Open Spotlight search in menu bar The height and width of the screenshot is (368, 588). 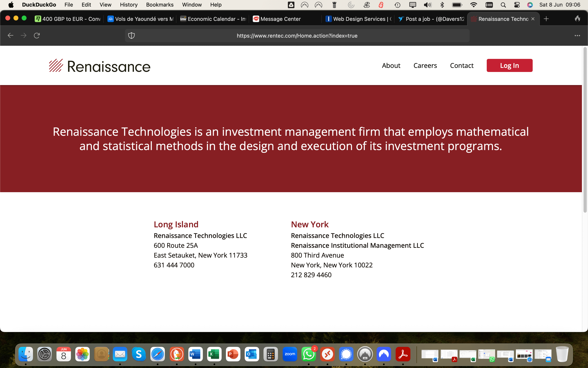point(503,5)
